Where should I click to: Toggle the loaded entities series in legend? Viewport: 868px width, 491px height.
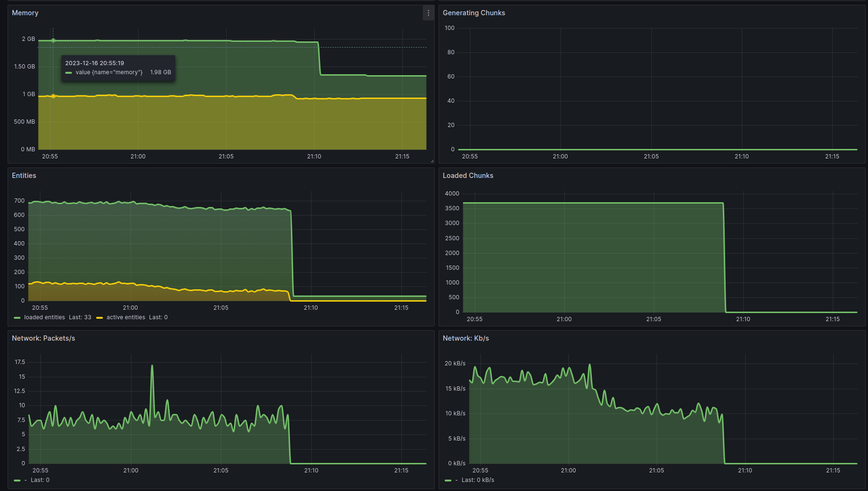pyautogui.click(x=44, y=317)
